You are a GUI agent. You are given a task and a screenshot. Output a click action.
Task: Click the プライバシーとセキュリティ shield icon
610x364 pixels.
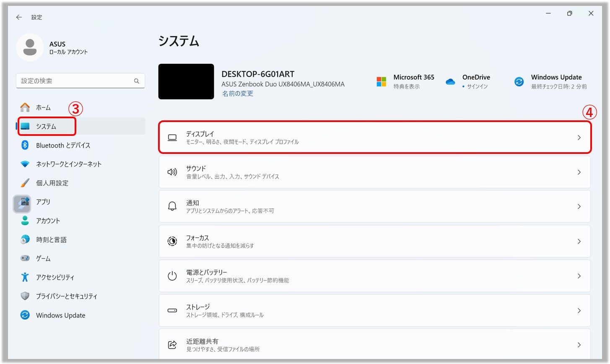25,296
